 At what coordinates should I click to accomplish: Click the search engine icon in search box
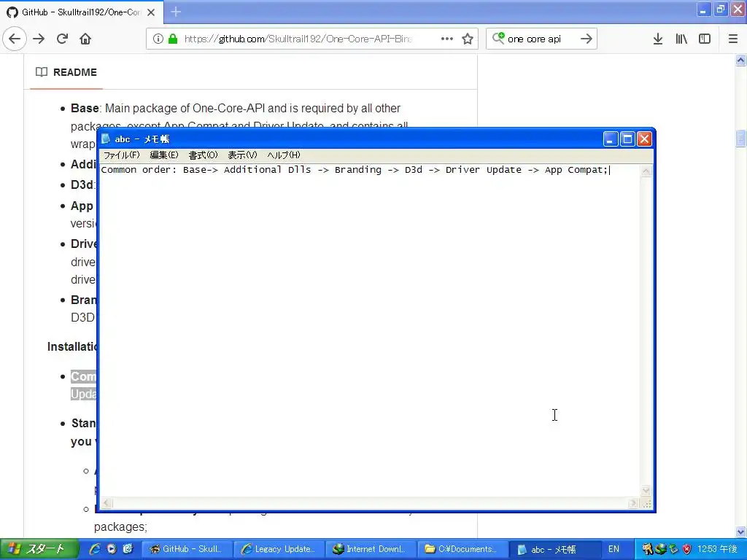pyautogui.click(x=498, y=38)
